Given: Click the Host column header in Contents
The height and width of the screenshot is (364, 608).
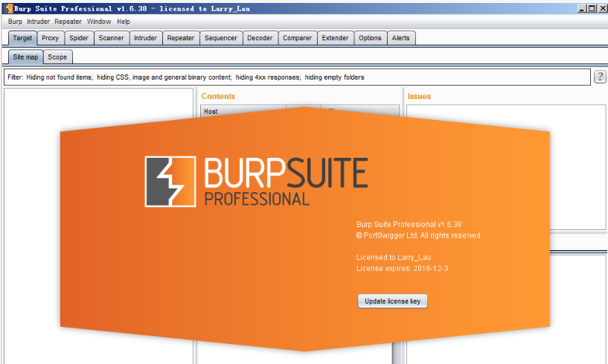Looking at the screenshot, I should tap(243, 112).
